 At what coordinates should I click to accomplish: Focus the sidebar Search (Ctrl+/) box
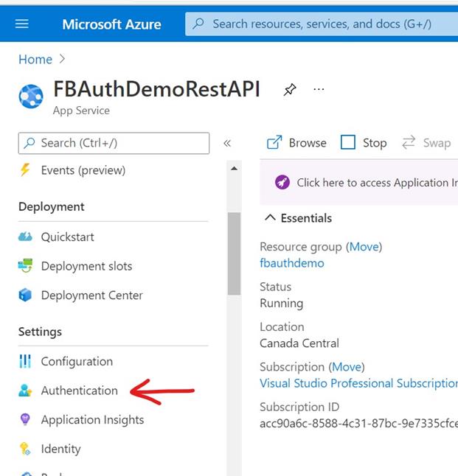point(114,143)
